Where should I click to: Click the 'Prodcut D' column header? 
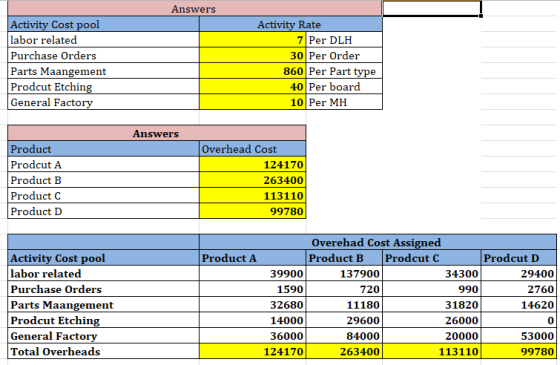519,258
